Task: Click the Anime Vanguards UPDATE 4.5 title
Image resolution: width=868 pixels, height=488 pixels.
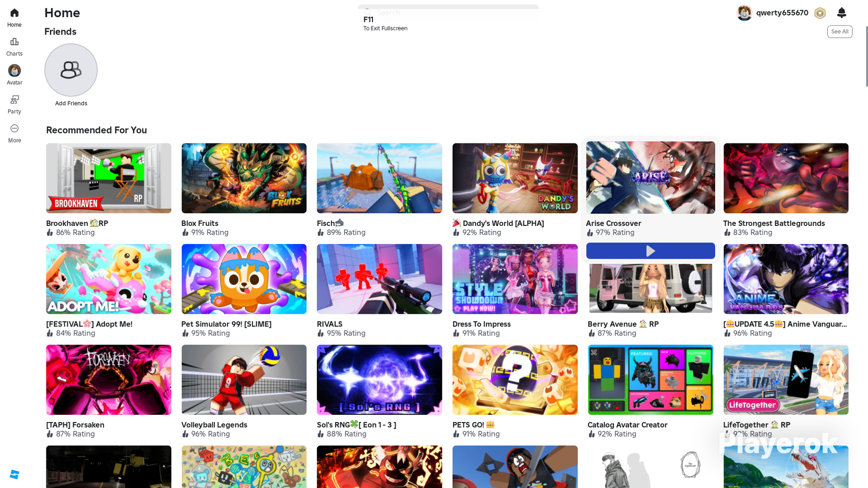Action: pos(785,324)
